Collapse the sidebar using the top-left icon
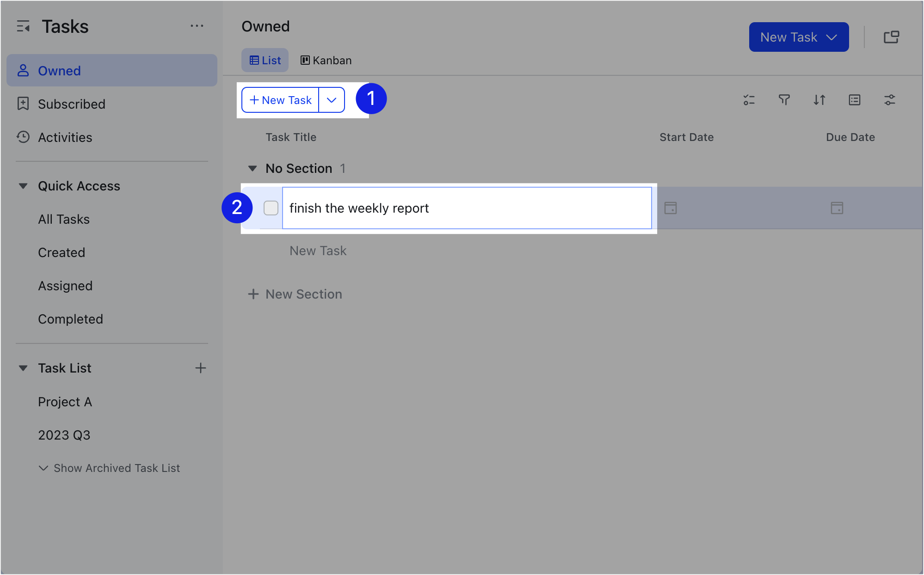Viewport: 924px width, 575px height. coord(23,26)
